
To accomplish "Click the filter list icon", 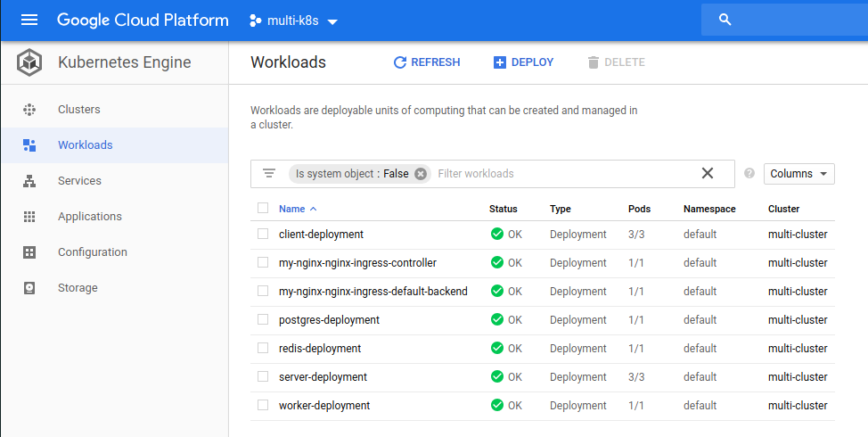I will [269, 173].
